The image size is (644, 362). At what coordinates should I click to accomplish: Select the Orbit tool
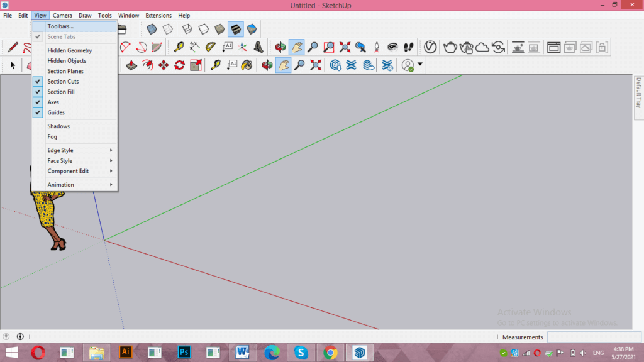pos(280,47)
